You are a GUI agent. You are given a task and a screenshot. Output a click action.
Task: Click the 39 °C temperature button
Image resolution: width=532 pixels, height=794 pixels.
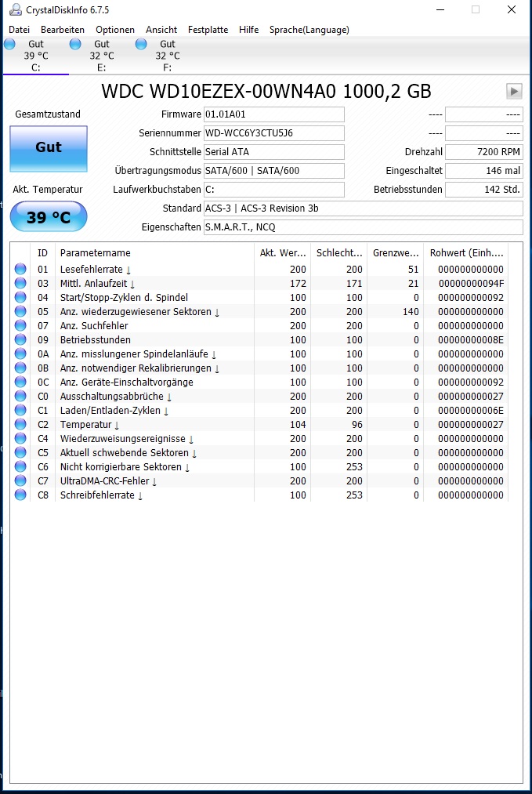(x=49, y=217)
